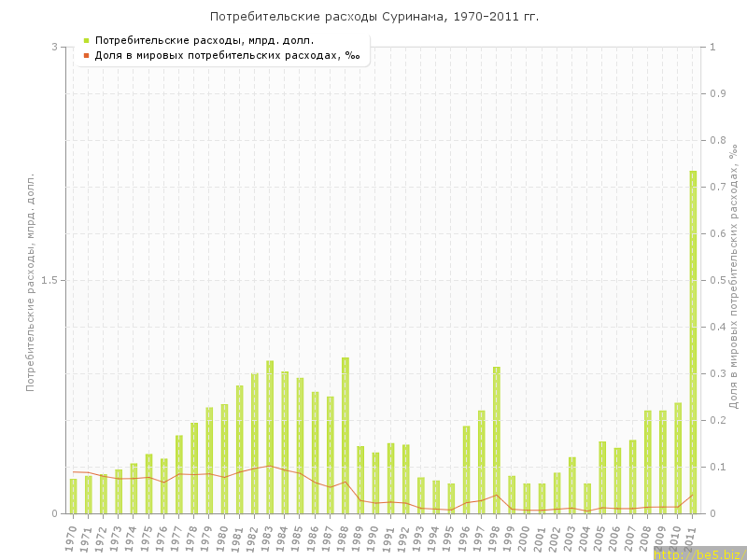747x560 pixels.
Task: Click the 1980 label on the x-axis
Action: coord(223,539)
